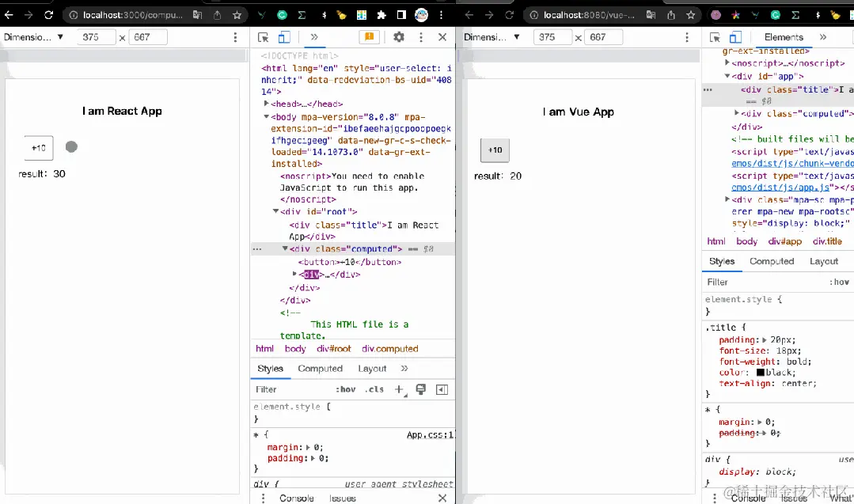Share the localhost:3000 page
854x504 pixels.
(218, 15)
